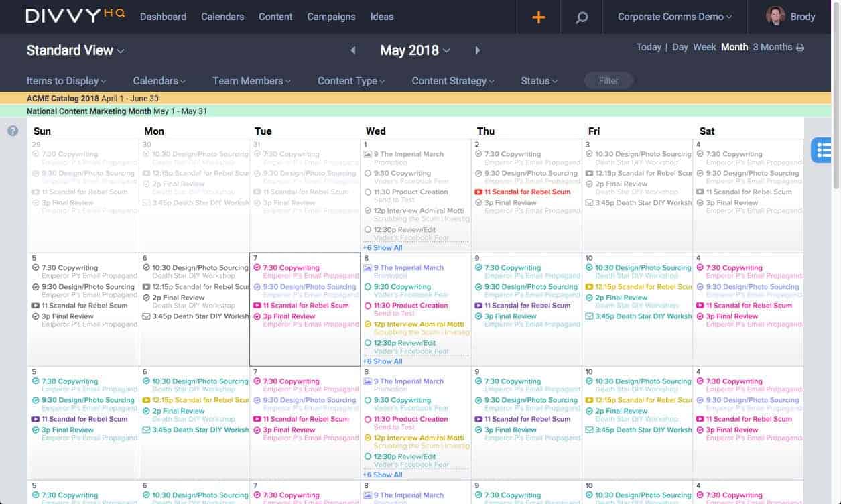This screenshot has width=841, height=504.
Task: Click the Filter button
Action: [608, 81]
